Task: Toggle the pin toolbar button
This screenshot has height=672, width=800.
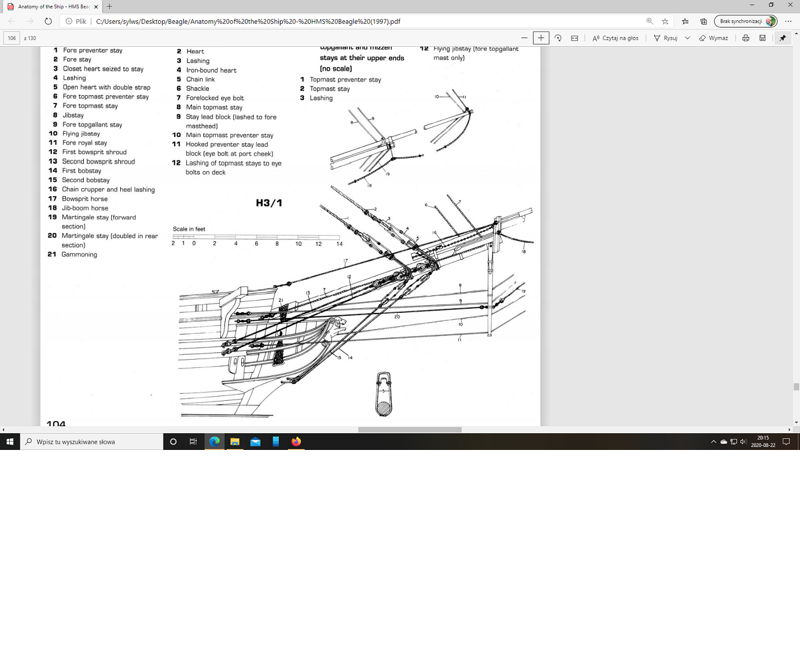Action: [783, 38]
